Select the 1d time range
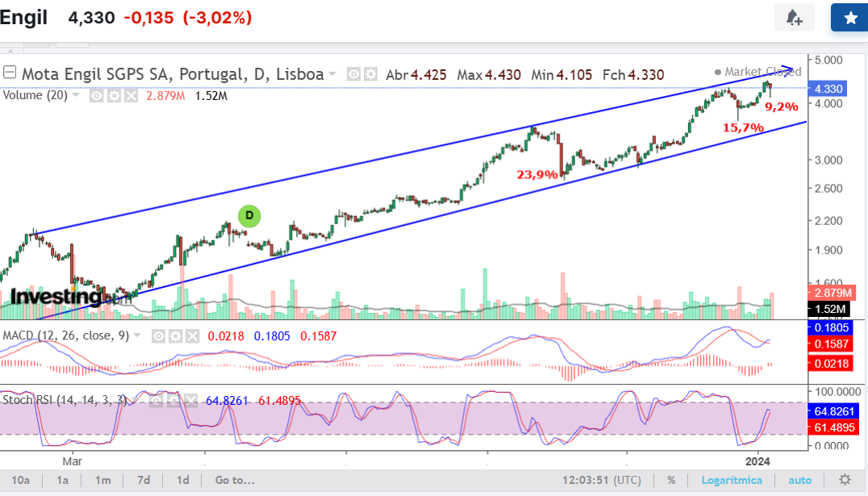 (x=182, y=480)
